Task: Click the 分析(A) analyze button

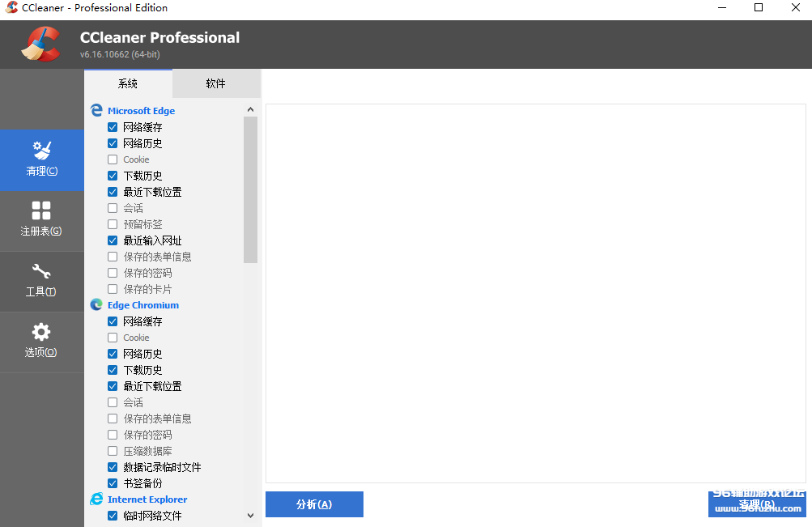Action: (x=314, y=504)
